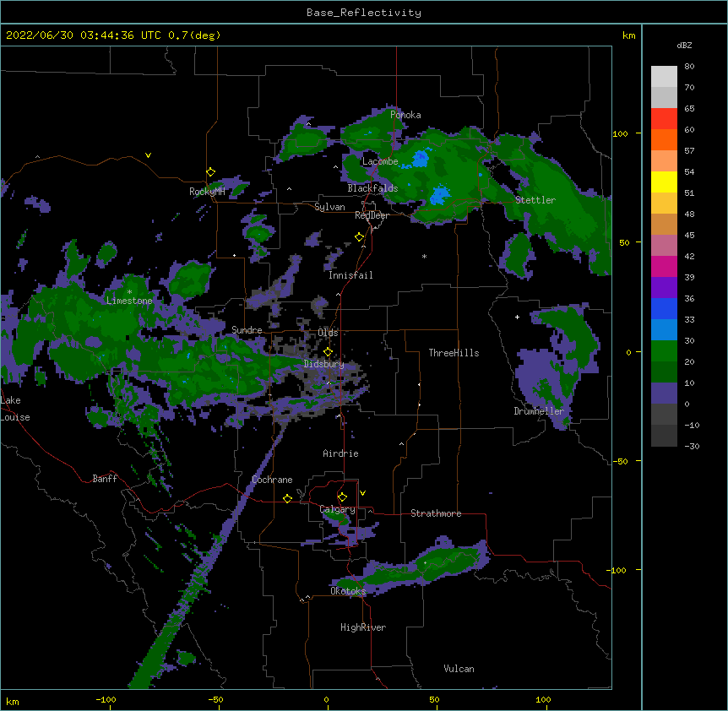Click the yellow V marker northeast of Calgary
This screenshot has width=728, height=711.
[362, 493]
